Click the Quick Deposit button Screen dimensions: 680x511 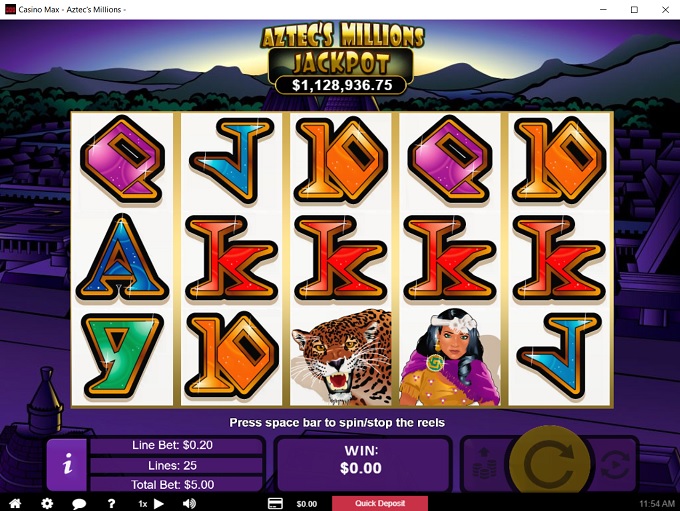pyautogui.click(x=380, y=503)
